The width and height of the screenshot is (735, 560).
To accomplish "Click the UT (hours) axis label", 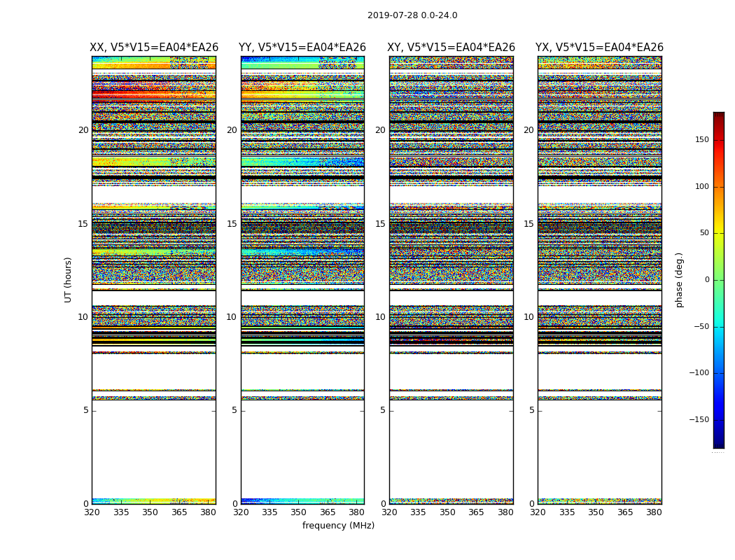I will click(68, 280).
